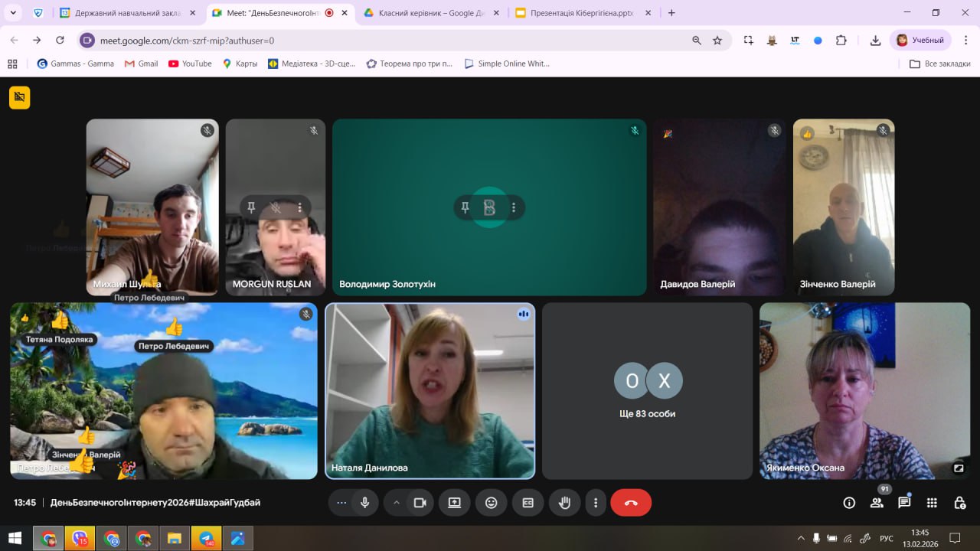This screenshot has height=551, width=980.
Task: Leave the call with red button
Action: pyautogui.click(x=631, y=503)
